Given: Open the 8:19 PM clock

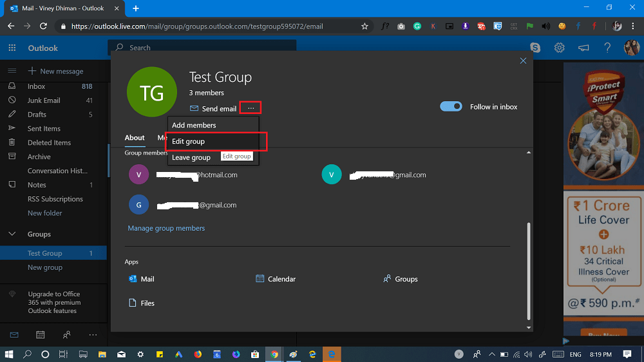Looking at the screenshot, I should (x=600, y=354).
